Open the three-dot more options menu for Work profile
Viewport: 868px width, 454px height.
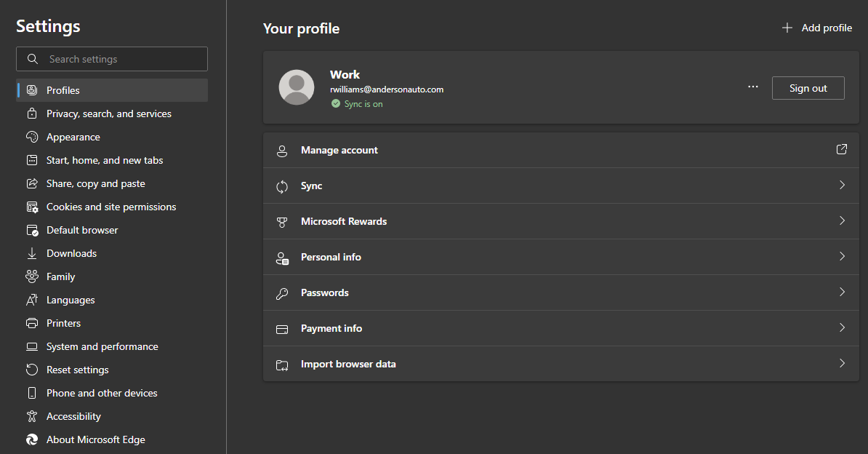pyautogui.click(x=753, y=87)
